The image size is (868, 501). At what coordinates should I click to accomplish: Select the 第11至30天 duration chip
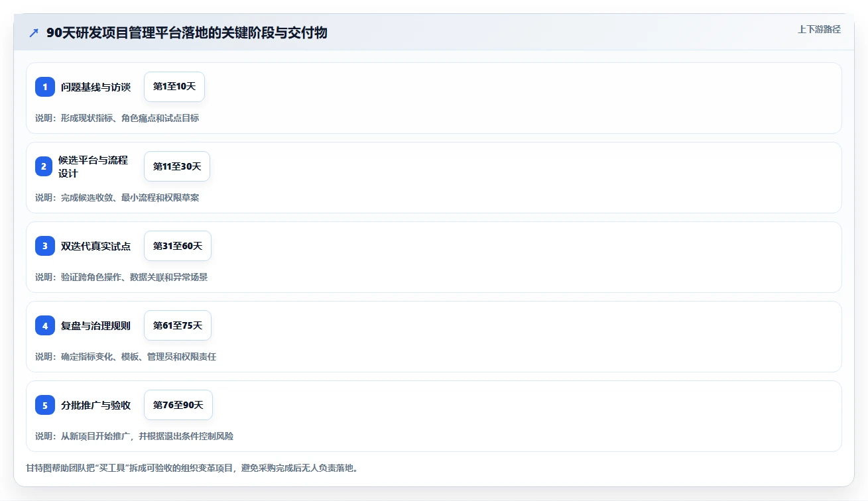[177, 166]
